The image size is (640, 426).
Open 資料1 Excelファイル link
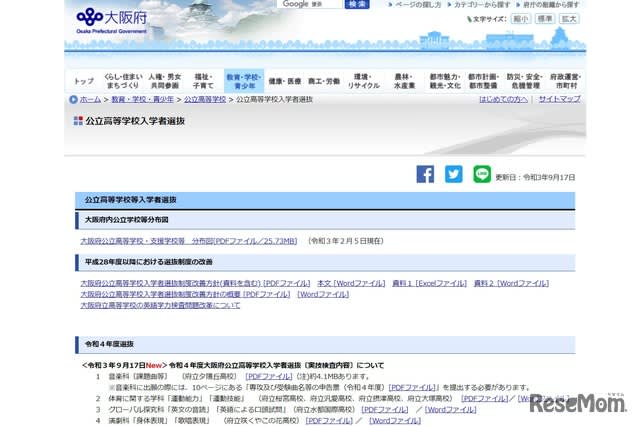429,283
